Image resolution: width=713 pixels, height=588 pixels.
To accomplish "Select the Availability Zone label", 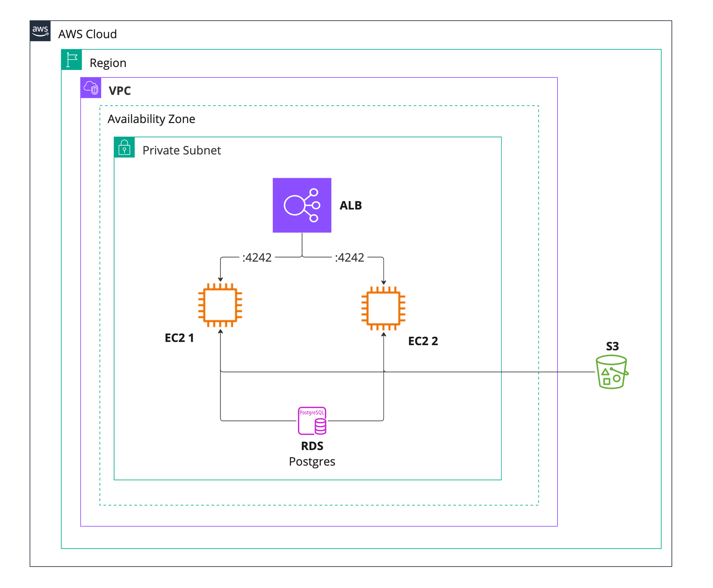I will point(151,119).
